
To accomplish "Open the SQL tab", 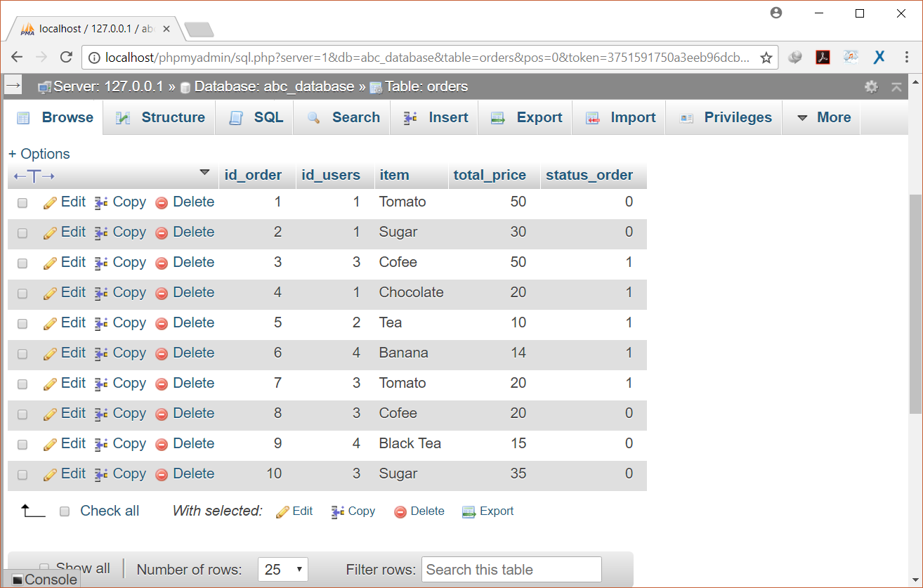I will click(256, 118).
